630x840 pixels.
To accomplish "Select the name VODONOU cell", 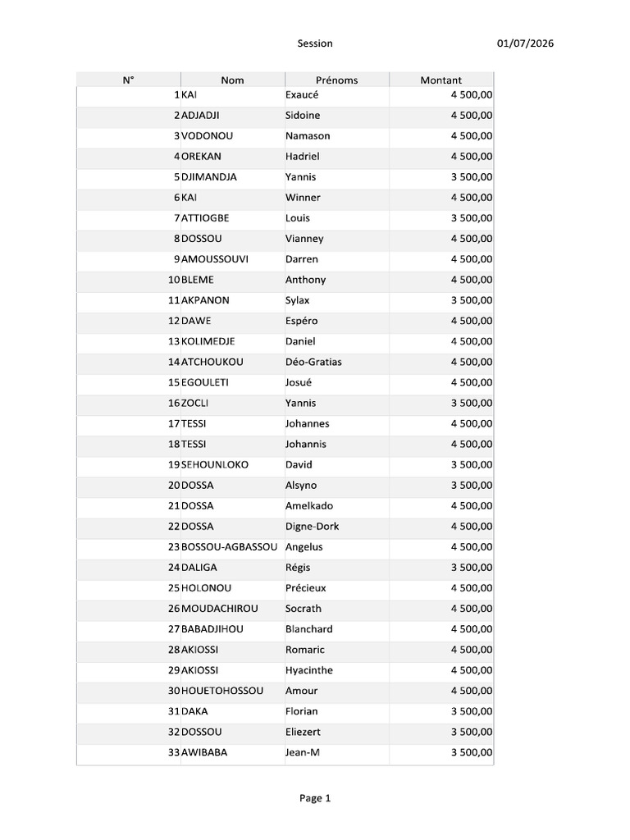I will coord(232,136).
